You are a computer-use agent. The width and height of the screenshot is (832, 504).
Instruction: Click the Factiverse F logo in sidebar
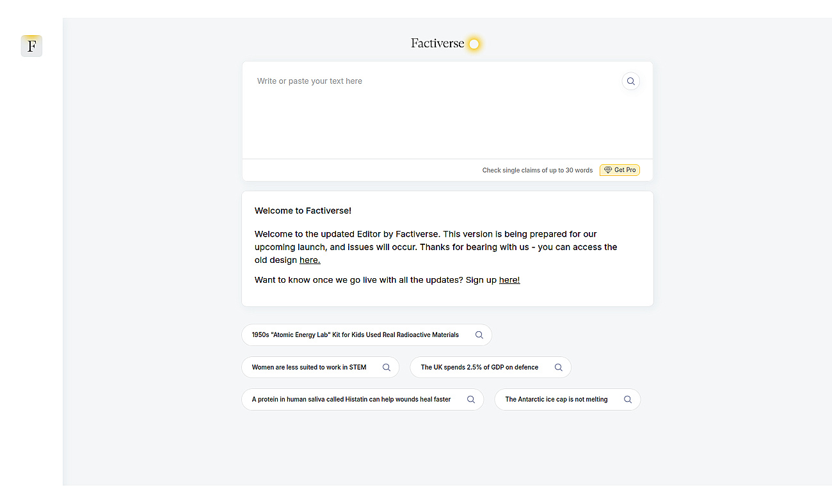pyautogui.click(x=31, y=46)
